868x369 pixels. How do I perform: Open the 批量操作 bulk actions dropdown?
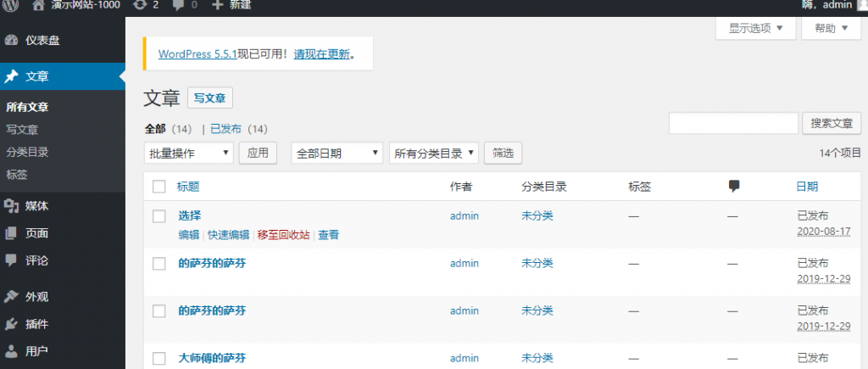click(189, 153)
